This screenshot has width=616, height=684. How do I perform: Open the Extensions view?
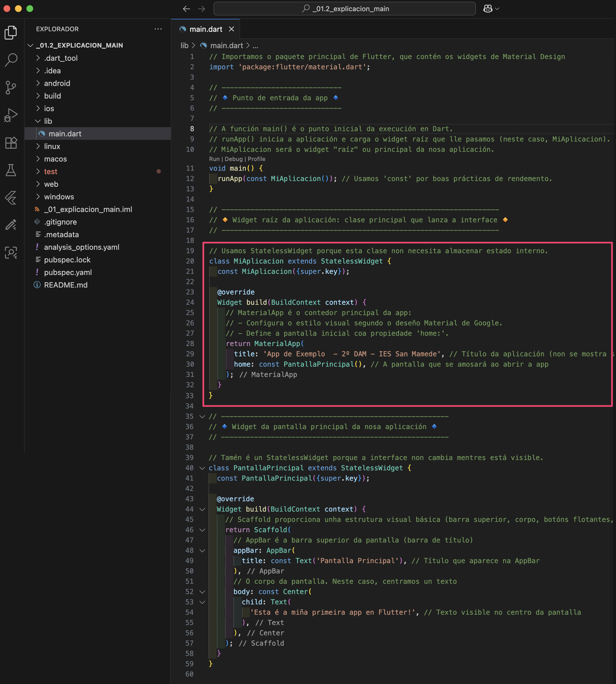click(x=11, y=143)
